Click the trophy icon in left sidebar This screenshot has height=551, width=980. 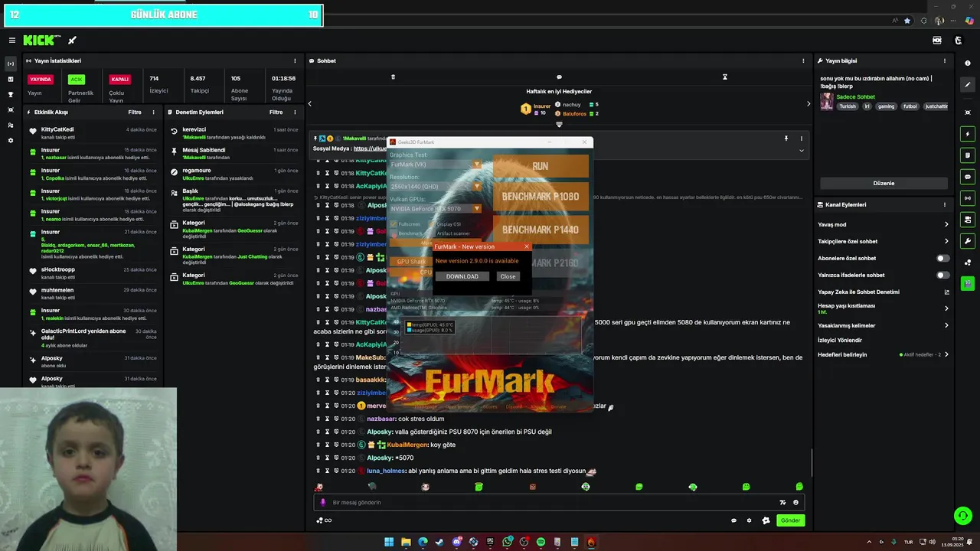[11, 94]
